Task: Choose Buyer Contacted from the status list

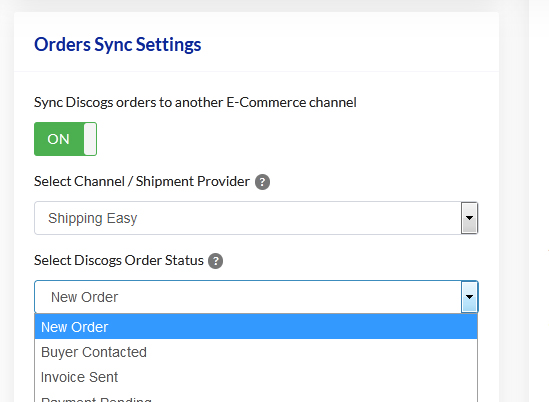Action: [x=256, y=352]
